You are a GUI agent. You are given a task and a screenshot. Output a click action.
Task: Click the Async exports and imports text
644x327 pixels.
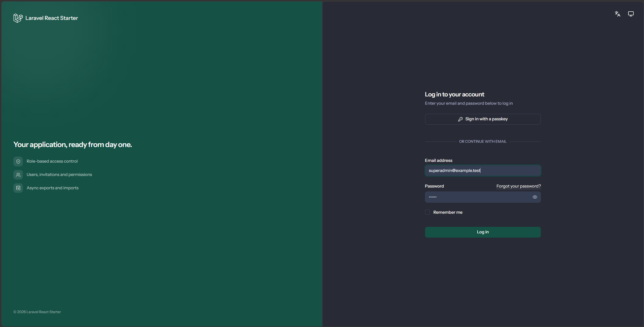tap(52, 188)
